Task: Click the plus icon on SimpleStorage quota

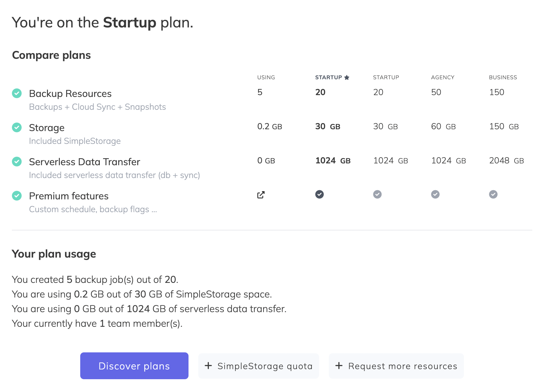Action: pos(208,365)
